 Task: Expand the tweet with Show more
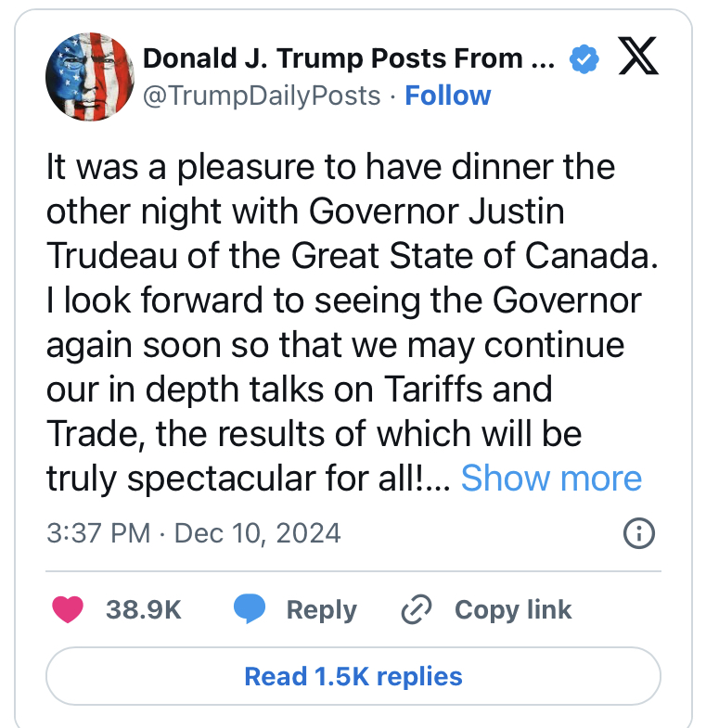click(x=551, y=479)
